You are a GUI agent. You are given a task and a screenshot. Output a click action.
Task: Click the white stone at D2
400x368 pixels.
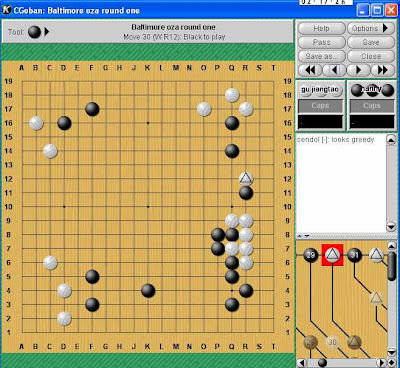[64, 319]
